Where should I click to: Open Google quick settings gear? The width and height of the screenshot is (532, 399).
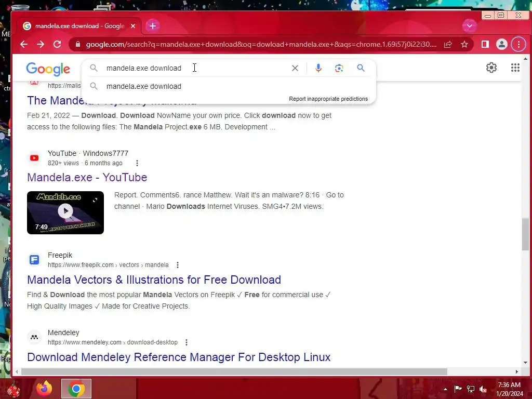[x=491, y=68]
